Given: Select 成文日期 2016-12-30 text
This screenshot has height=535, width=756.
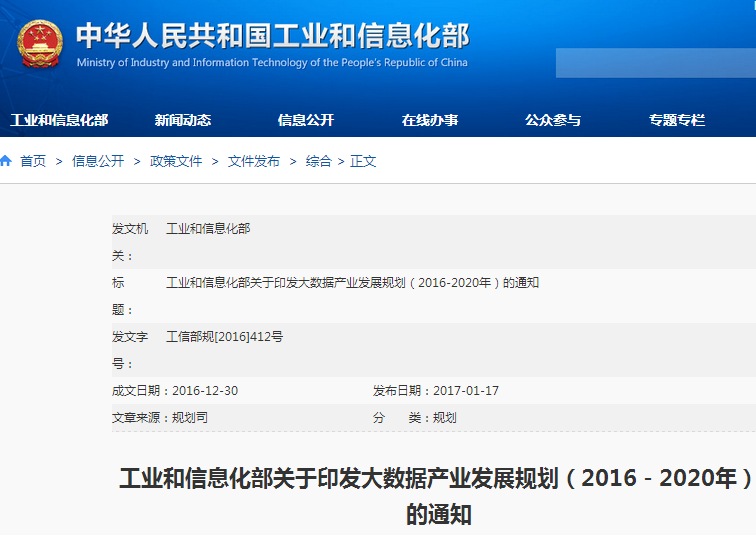Looking at the screenshot, I should click(x=175, y=390).
